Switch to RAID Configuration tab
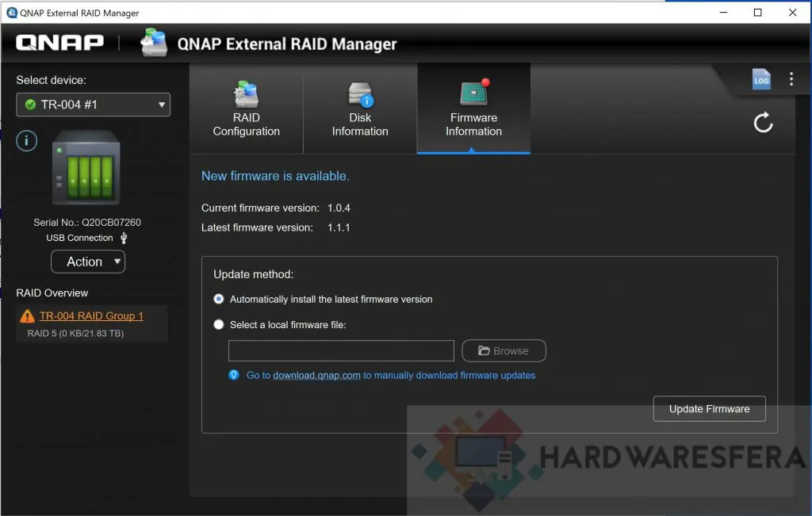Viewport: 812px width, 516px height. tap(246, 109)
